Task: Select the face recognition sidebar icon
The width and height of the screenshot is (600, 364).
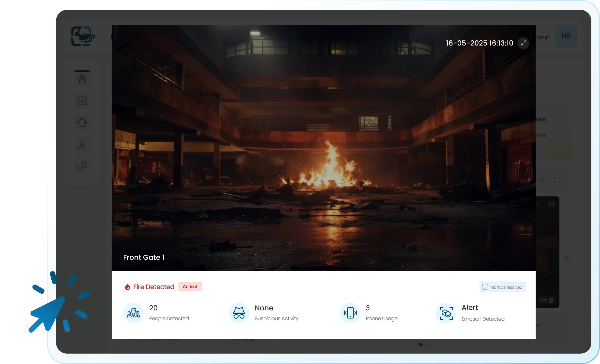Action: (x=82, y=101)
